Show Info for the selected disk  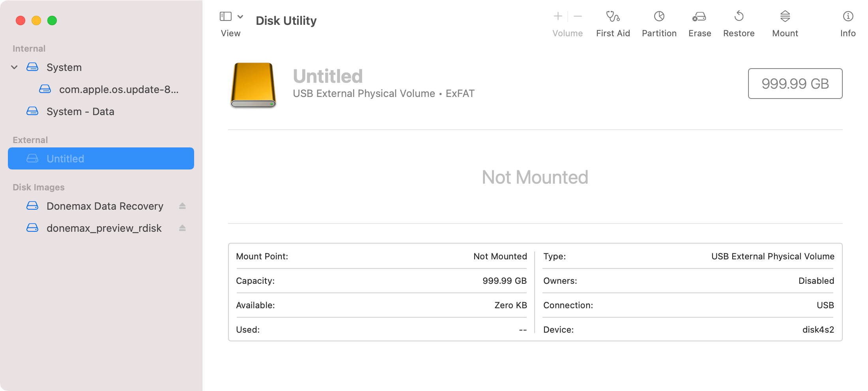coord(847,22)
